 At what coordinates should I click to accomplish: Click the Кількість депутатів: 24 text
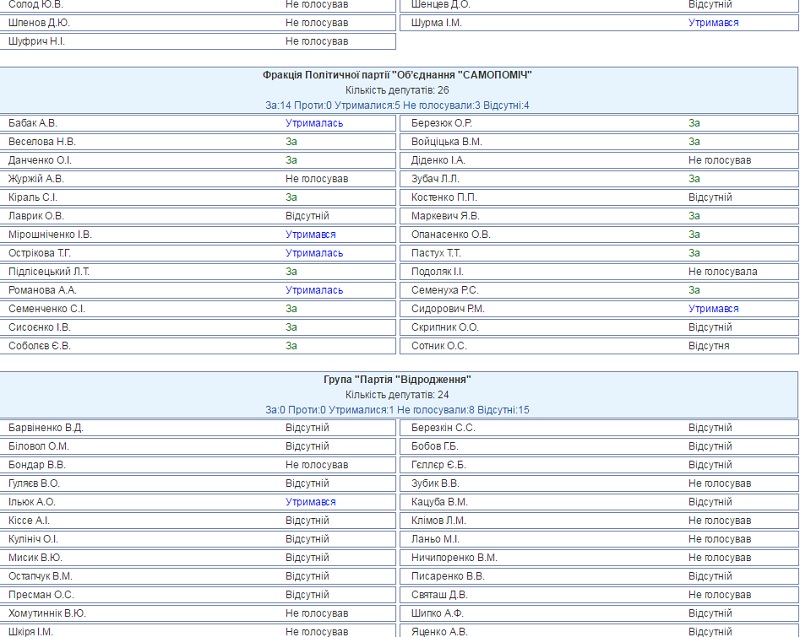[x=397, y=395]
